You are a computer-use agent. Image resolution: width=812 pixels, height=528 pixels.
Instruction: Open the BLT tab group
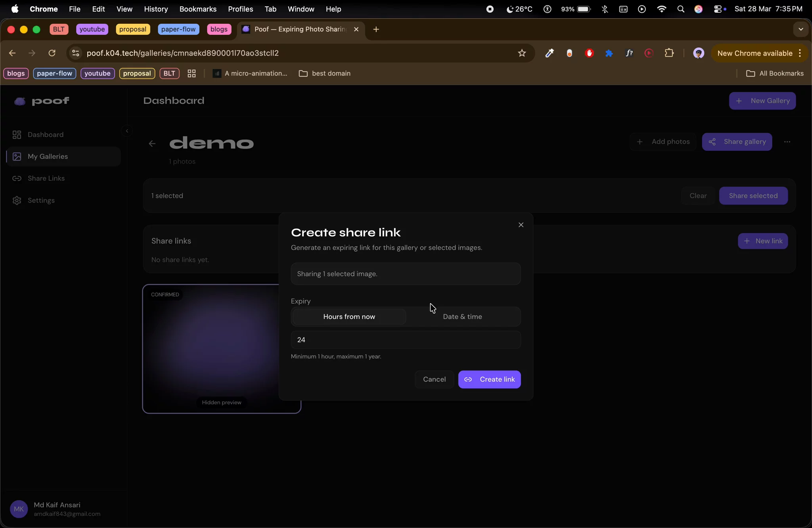[59, 29]
